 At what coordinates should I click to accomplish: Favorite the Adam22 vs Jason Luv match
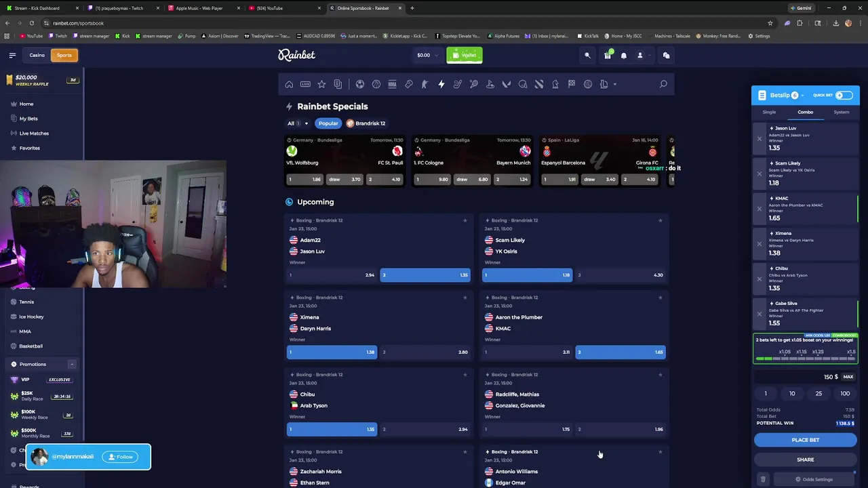[x=465, y=220]
